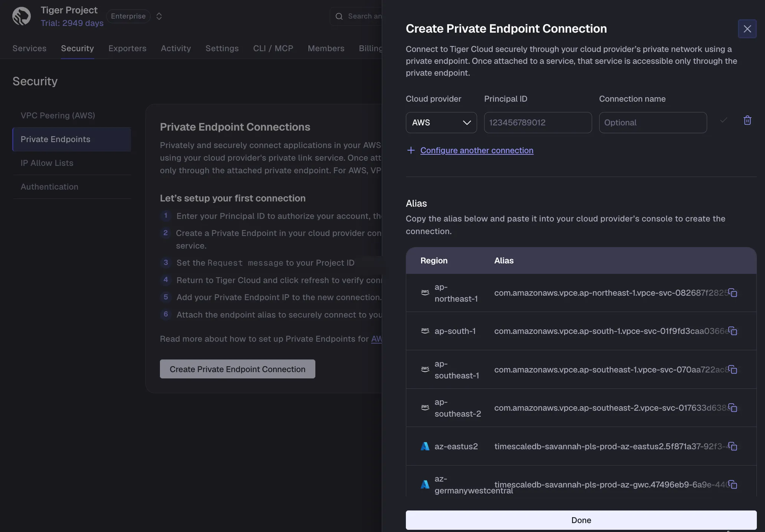Image resolution: width=765 pixels, height=532 pixels.
Task: Click the com.amazonaws.vpce.ap-south-1 alias text
Action: click(x=611, y=331)
